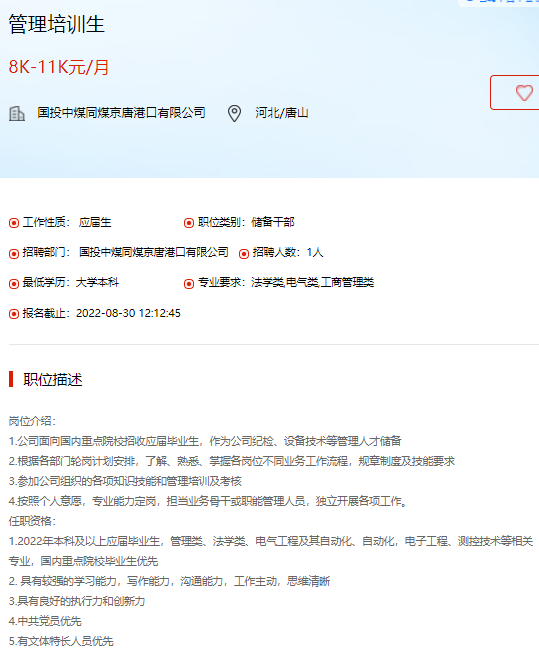Click the 储备干部 category value

[x=273, y=222]
